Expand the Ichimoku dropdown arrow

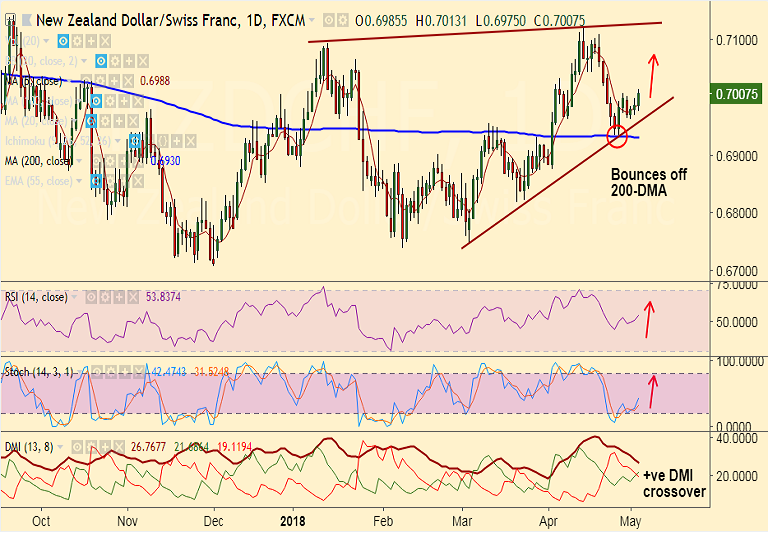(x=118, y=141)
